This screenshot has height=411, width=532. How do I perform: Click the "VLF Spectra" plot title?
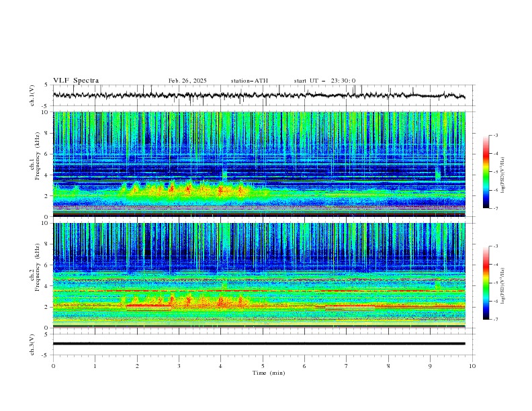coord(76,81)
